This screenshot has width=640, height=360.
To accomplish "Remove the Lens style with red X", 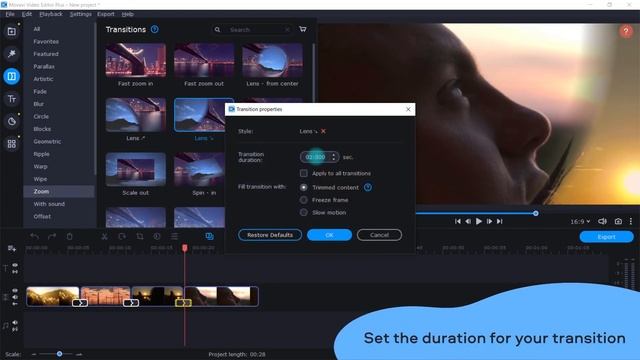I will (323, 131).
